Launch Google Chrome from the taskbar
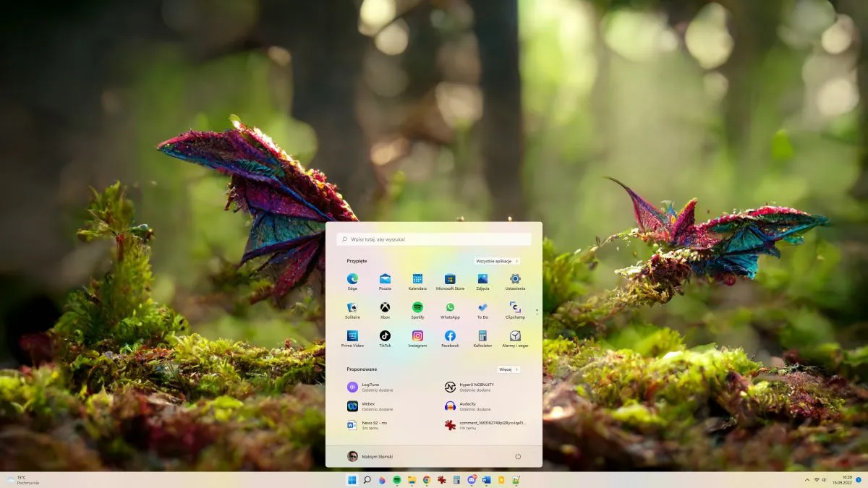Viewport: 868px width, 488px height. click(426, 479)
